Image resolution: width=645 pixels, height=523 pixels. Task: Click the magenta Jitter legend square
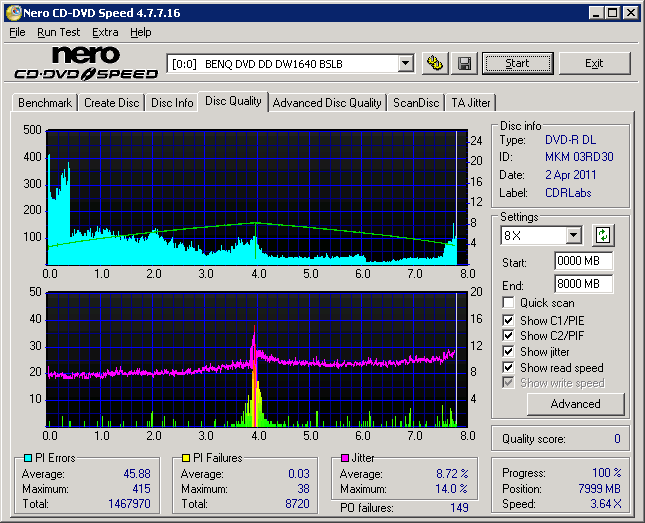click(346, 458)
